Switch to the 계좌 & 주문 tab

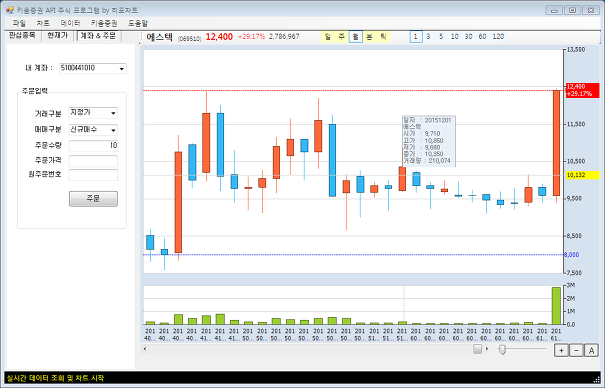pyautogui.click(x=98, y=36)
